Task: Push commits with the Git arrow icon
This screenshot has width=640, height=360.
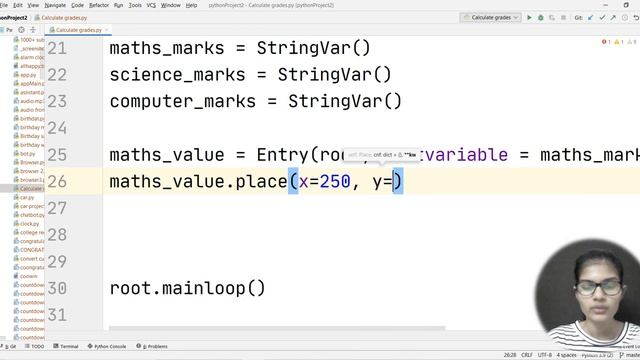Action: pos(613,18)
